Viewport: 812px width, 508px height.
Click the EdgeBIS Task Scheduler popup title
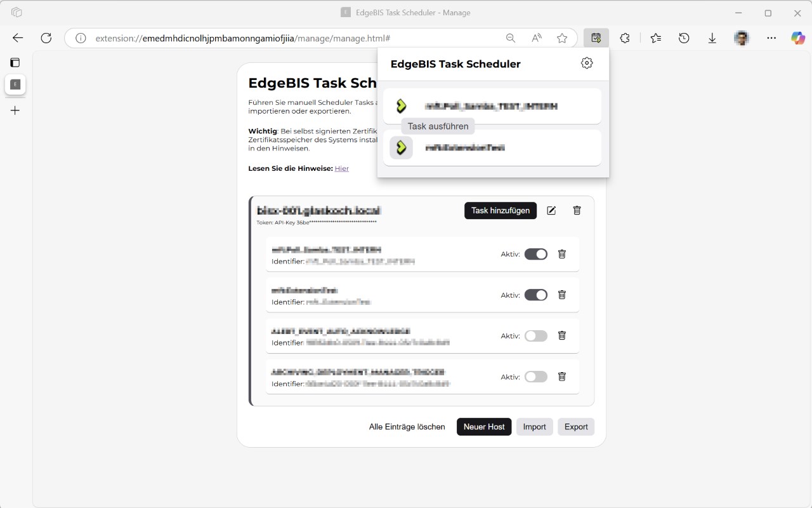pos(455,63)
